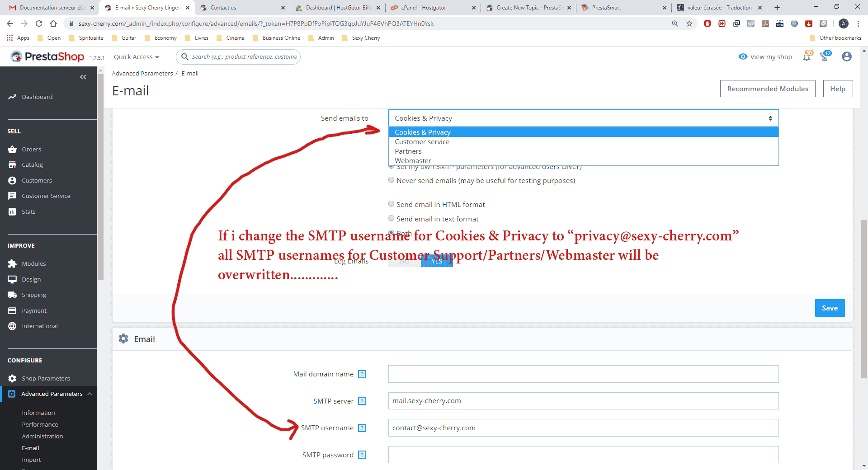
Task: Click the SMTP password field
Action: (x=583, y=455)
